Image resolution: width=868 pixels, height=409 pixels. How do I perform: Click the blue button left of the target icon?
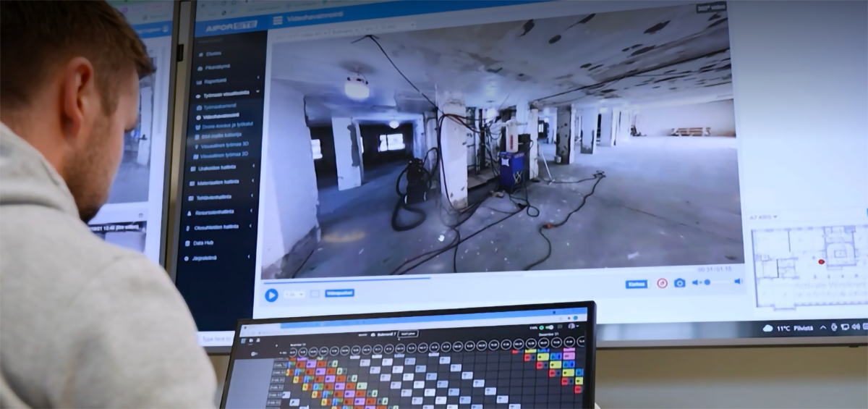point(637,284)
